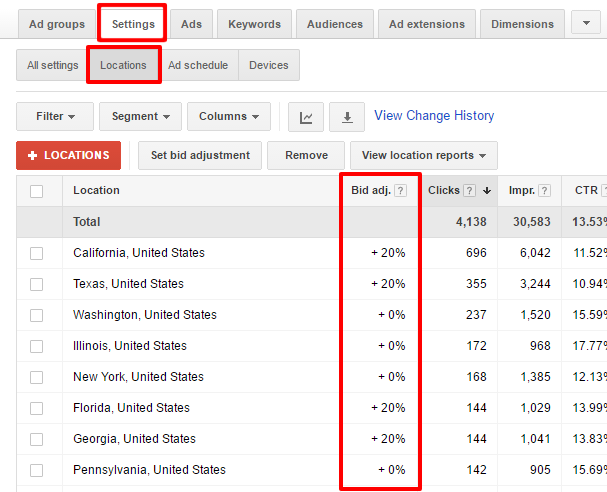Check the California, United States checkbox
The image size is (607, 492).
[x=37, y=254]
